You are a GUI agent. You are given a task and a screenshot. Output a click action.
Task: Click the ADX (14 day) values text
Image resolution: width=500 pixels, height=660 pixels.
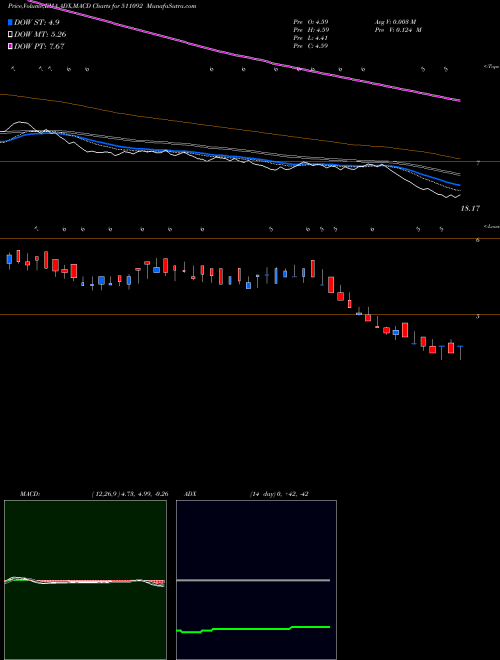[x=279, y=494]
